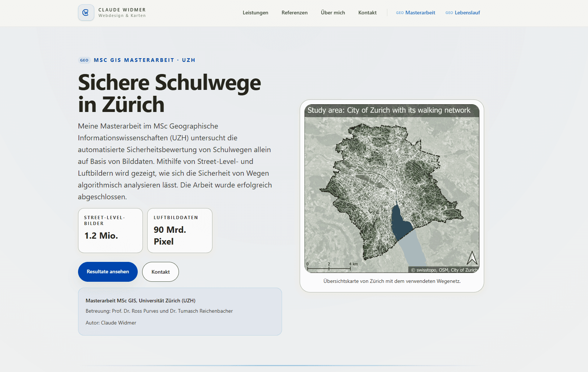Viewport: 588px width, 372px height.
Task: Click the north arrow on the map
Action: 472,258
